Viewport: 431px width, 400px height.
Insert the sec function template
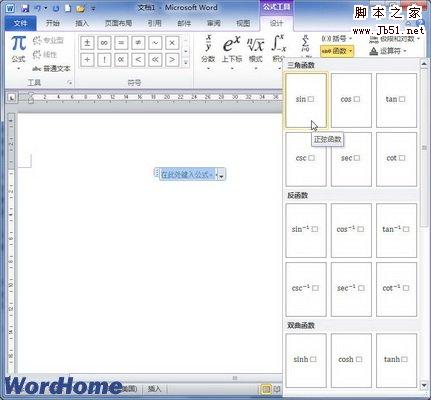pos(351,159)
